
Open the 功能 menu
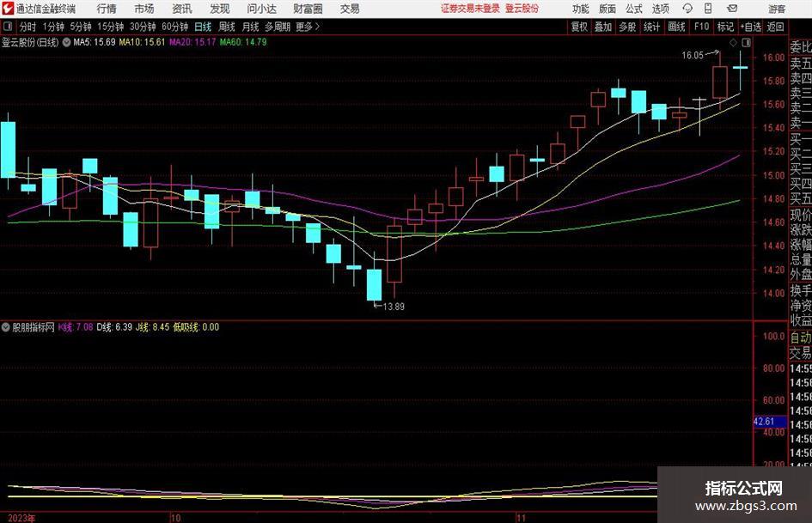(581, 9)
